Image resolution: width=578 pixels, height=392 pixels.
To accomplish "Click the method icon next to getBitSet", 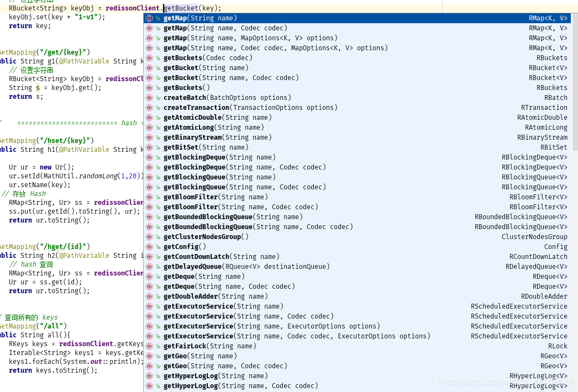I will click(x=149, y=147).
